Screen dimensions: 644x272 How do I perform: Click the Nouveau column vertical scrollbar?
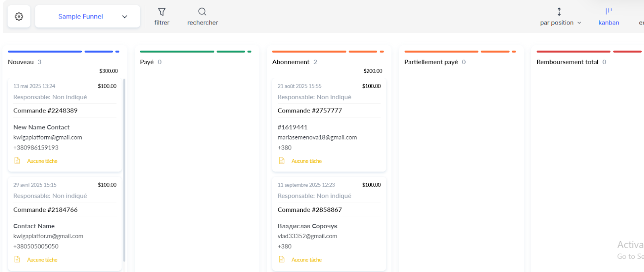point(124,169)
